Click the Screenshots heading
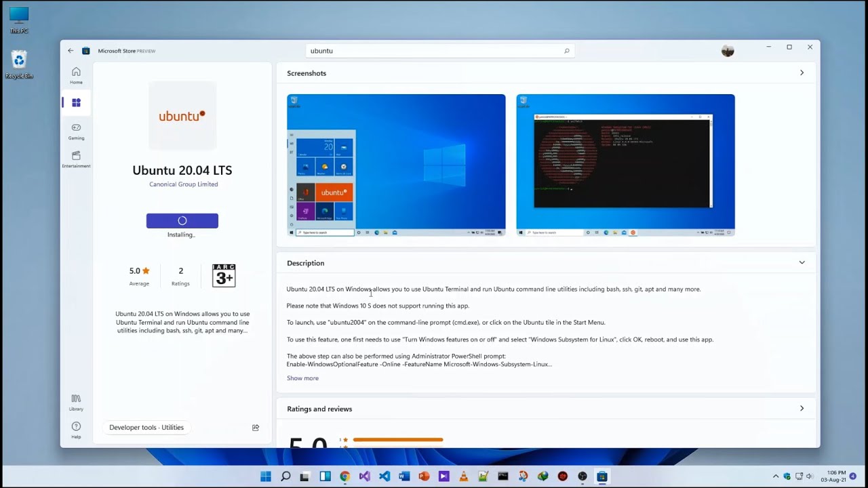The width and height of the screenshot is (868, 488). pyautogui.click(x=307, y=73)
